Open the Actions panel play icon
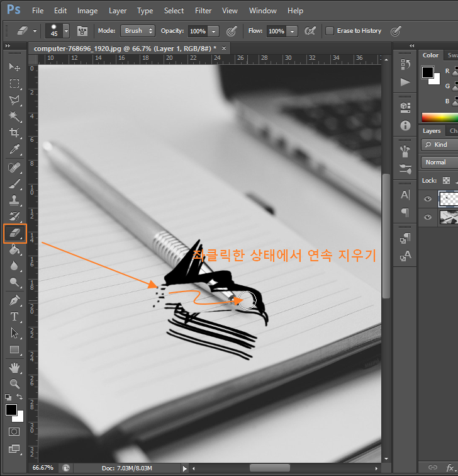 [405, 82]
